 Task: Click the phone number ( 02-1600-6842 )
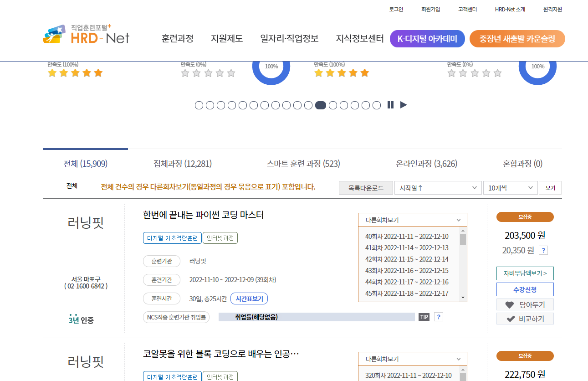[86, 286]
